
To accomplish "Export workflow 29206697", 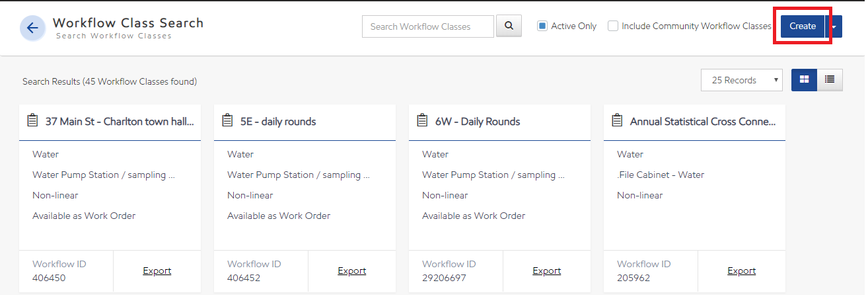I will pos(546,271).
